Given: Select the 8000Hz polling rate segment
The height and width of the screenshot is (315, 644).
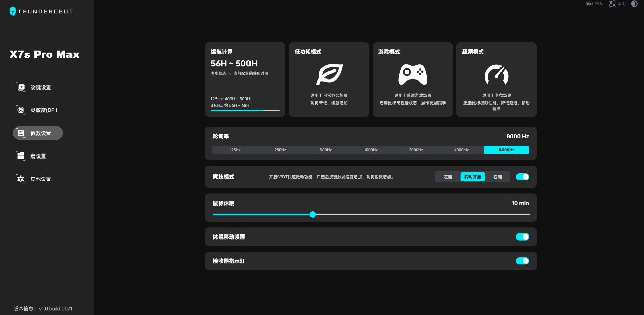Looking at the screenshot, I should tap(507, 150).
